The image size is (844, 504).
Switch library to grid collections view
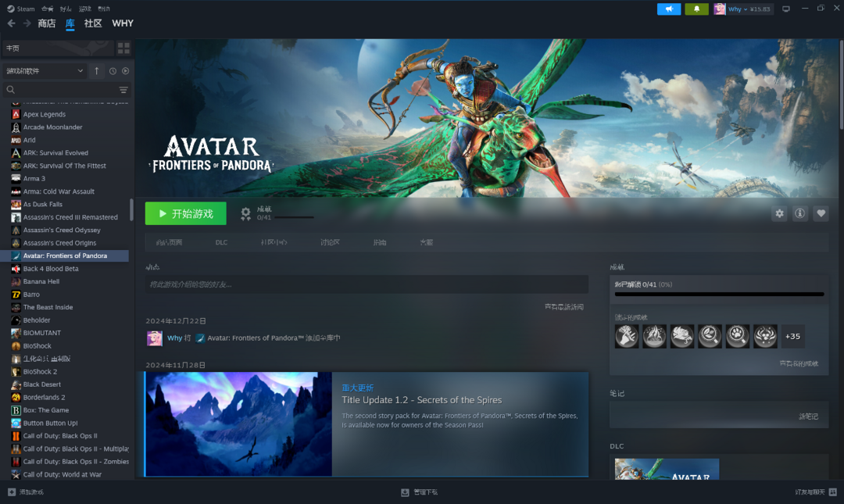(x=123, y=48)
